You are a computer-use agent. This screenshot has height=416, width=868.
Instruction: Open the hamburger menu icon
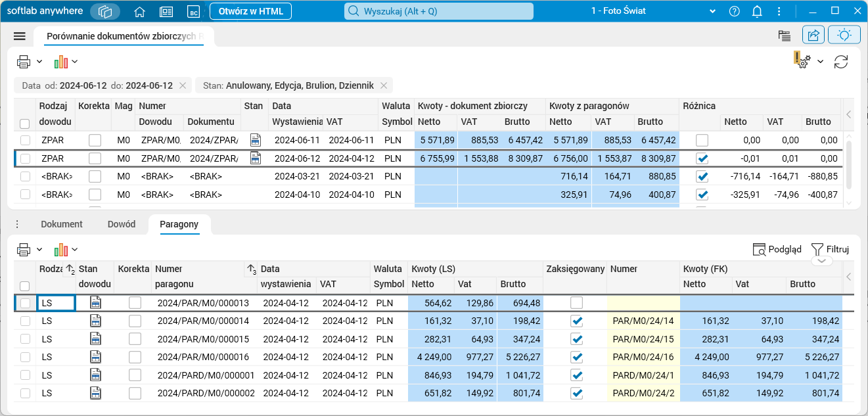[19, 36]
